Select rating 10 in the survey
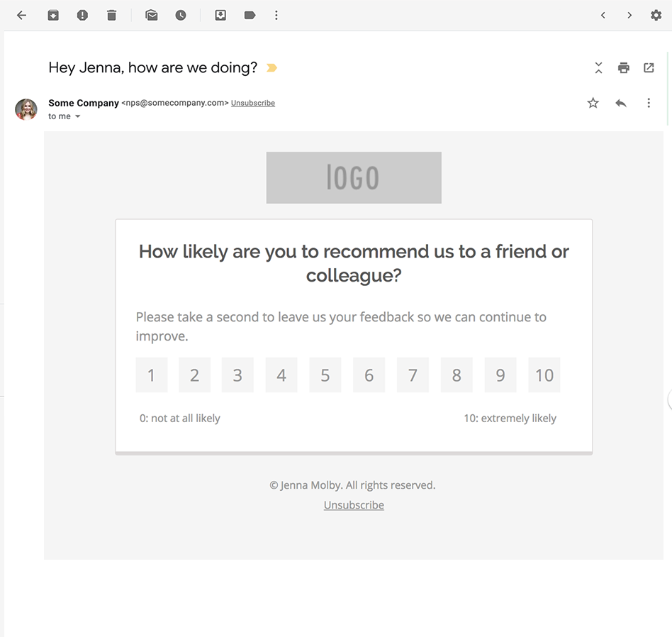The image size is (672, 637). (x=544, y=375)
